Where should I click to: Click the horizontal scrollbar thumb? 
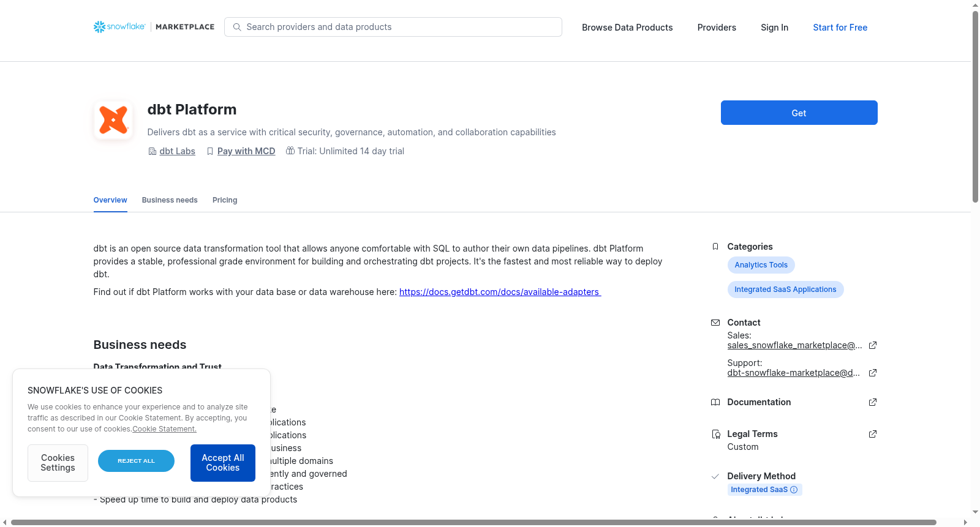[473, 522]
